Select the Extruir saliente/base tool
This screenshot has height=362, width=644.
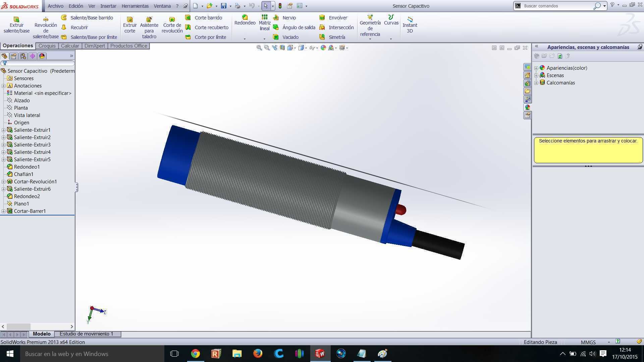16,25
